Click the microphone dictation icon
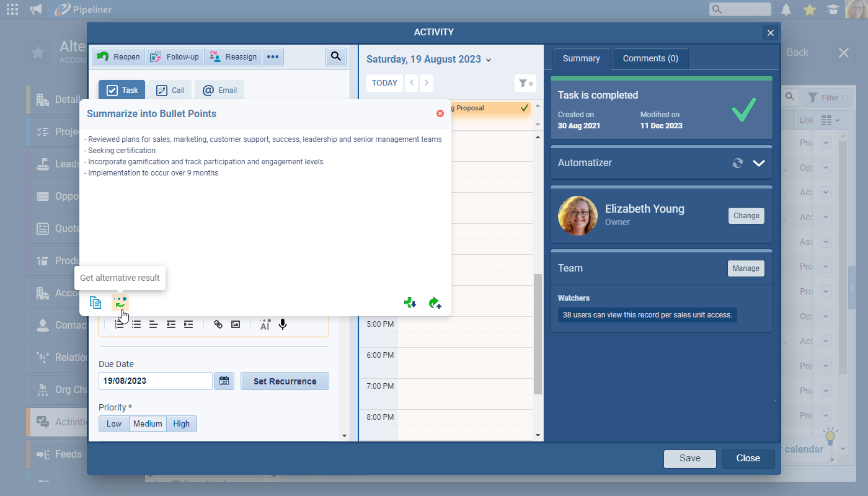This screenshot has height=496, width=868. coord(283,324)
